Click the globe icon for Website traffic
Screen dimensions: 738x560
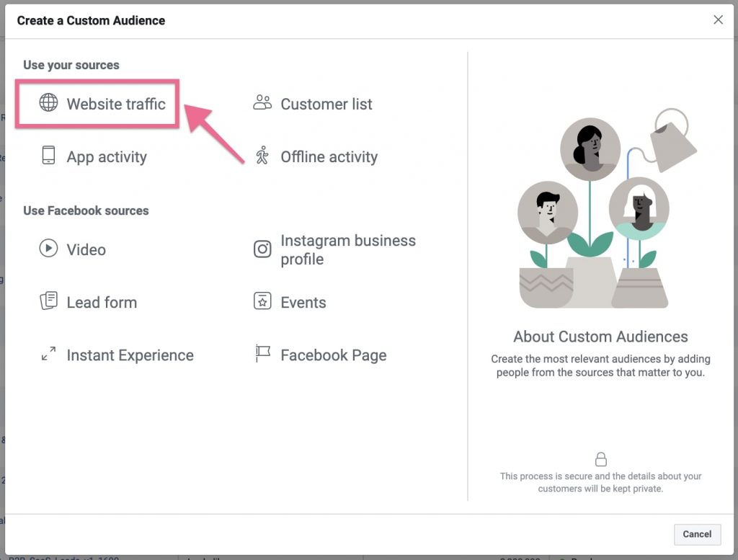[x=48, y=103]
